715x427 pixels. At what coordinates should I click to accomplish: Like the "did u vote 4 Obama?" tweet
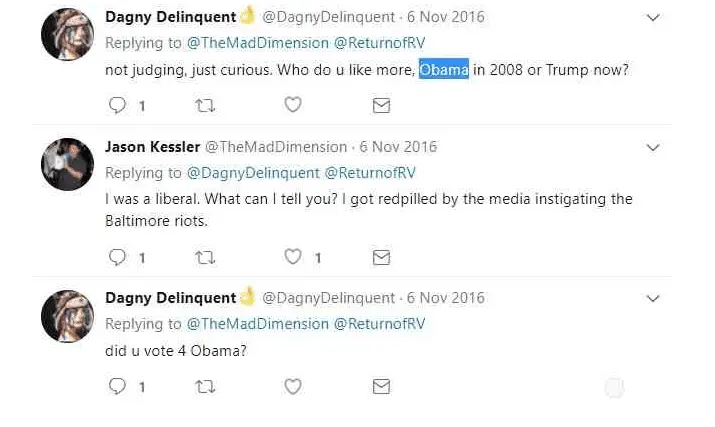point(293,386)
